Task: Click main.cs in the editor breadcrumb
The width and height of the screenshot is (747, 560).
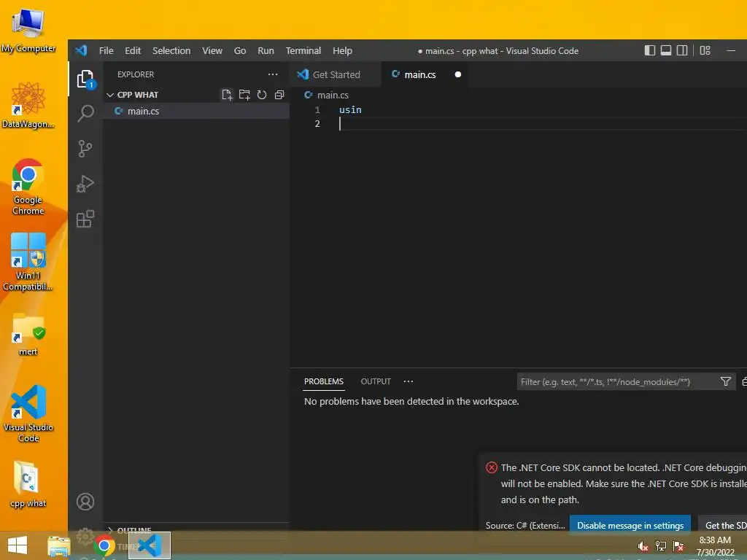Action: pyautogui.click(x=333, y=95)
